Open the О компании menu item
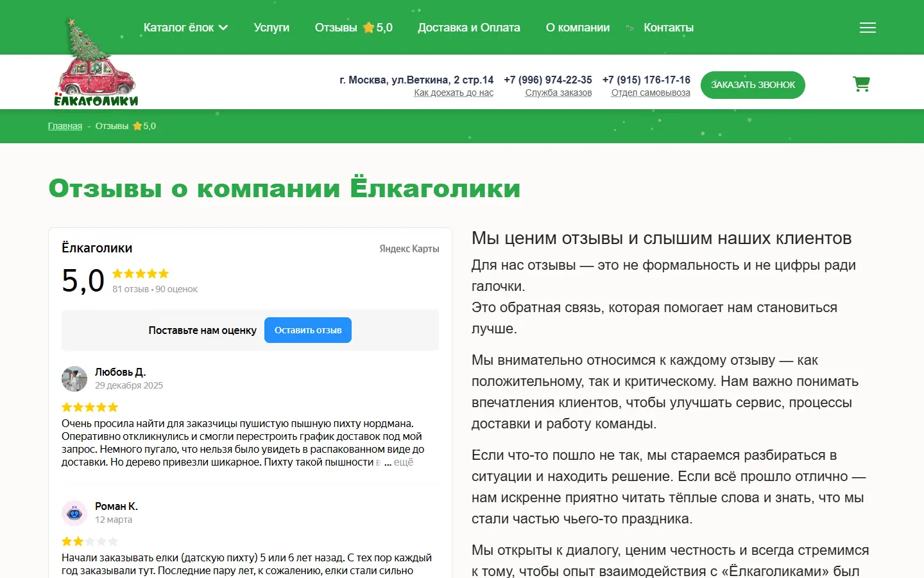Viewport: 924px width, 578px height. [x=577, y=28]
